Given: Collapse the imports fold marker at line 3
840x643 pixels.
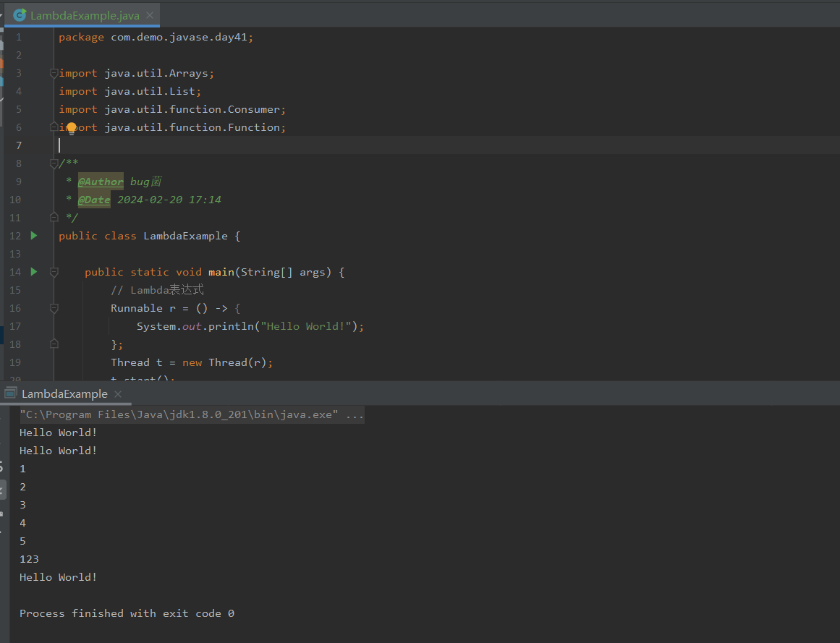Looking at the screenshot, I should [x=54, y=73].
